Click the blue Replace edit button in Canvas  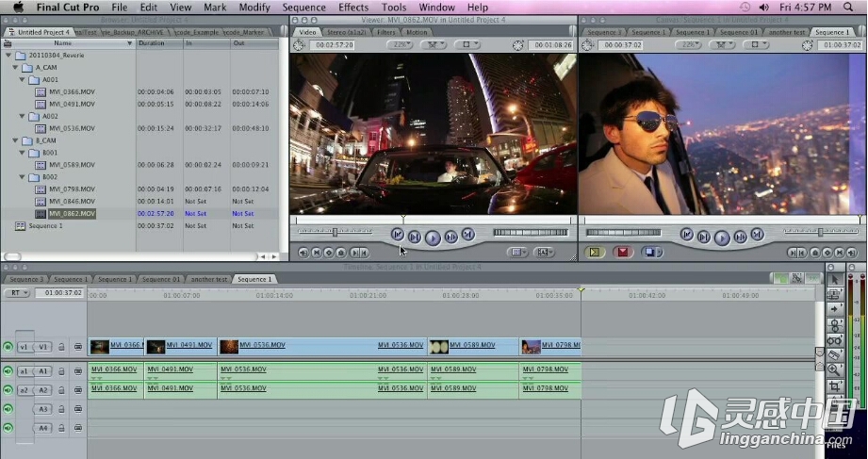(x=650, y=253)
